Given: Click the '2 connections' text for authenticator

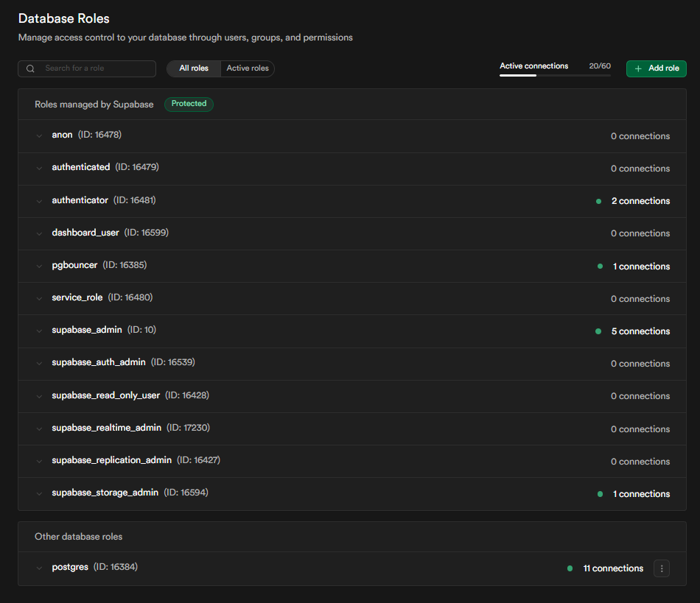Looking at the screenshot, I should click(x=640, y=201).
